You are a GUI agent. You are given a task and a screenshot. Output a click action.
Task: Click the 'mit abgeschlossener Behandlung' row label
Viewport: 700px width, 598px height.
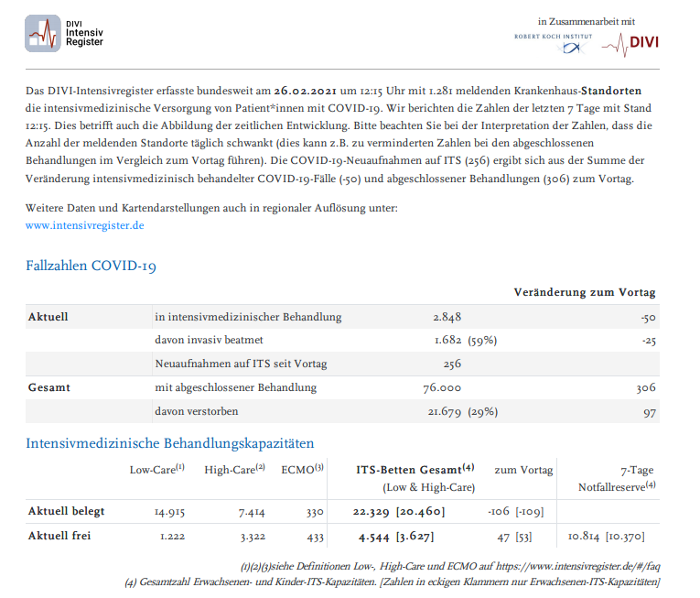[x=237, y=387]
